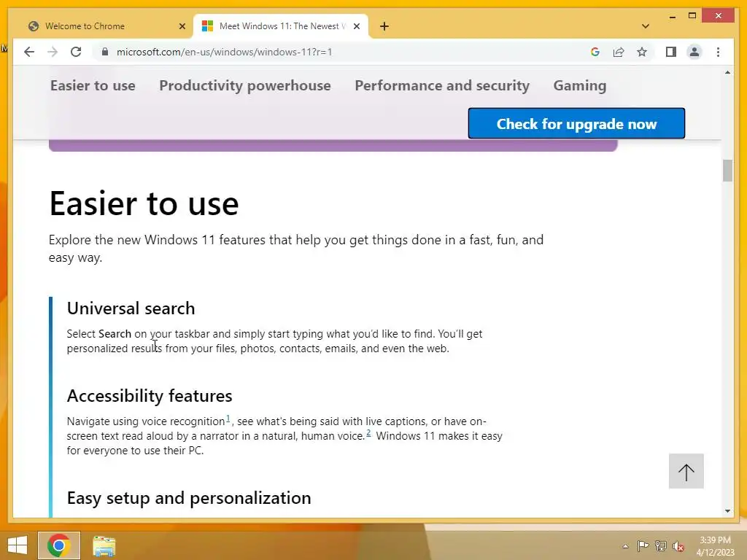Go back with the browser back arrow

(29, 52)
